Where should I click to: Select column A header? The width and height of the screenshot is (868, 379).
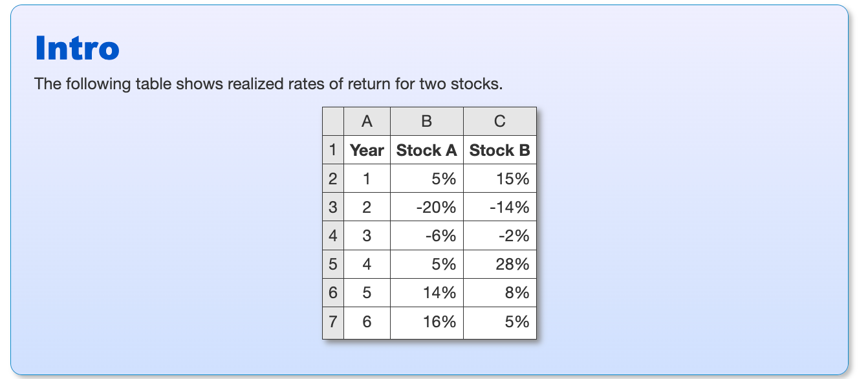(367, 121)
